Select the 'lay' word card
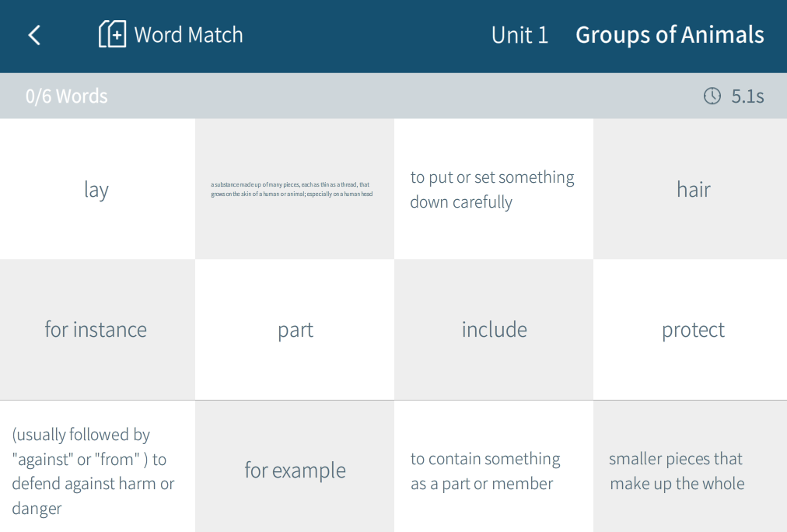Image resolution: width=787 pixels, height=532 pixels. (x=96, y=189)
